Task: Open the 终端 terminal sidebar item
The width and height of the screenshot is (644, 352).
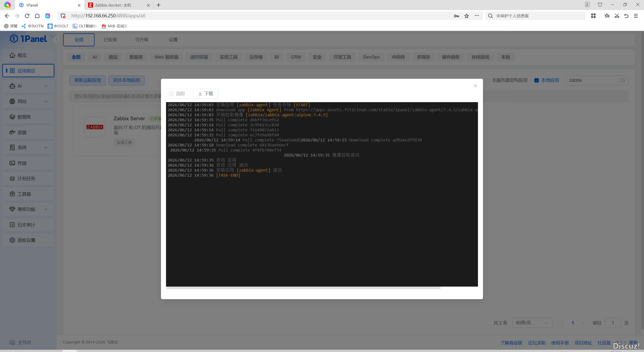Action: (x=28, y=163)
